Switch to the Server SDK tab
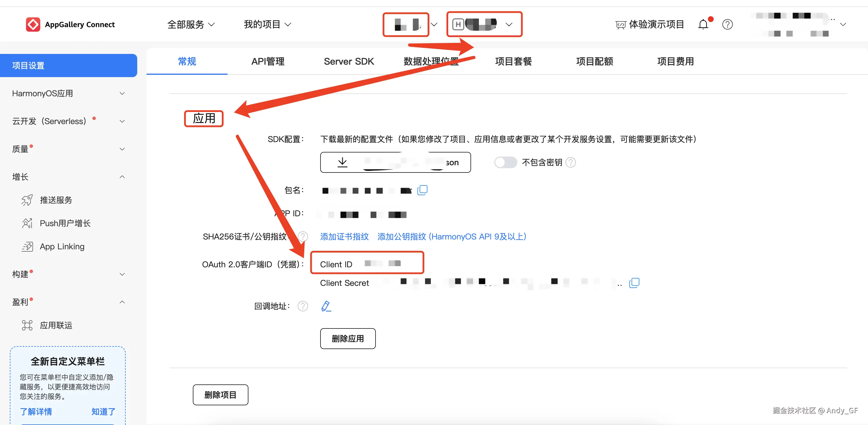 click(x=349, y=61)
